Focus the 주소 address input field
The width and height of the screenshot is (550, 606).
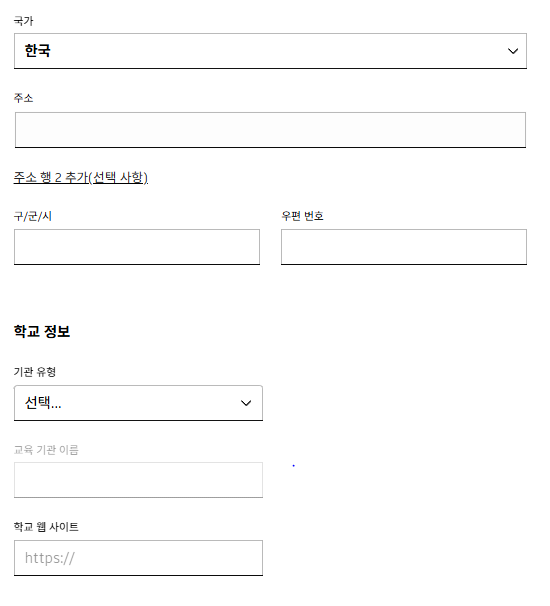click(270, 130)
